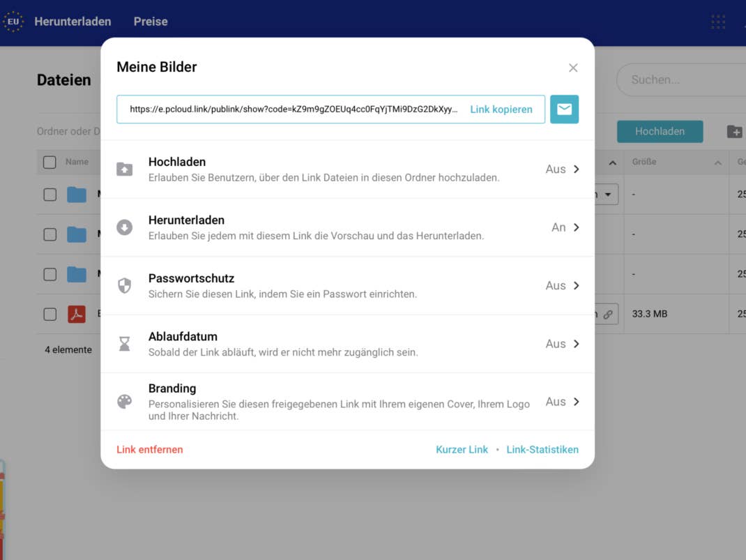Expand the Passwortschutz setting chevron
The width and height of the screenshot is (746, 560).
[x=576, y=285]
